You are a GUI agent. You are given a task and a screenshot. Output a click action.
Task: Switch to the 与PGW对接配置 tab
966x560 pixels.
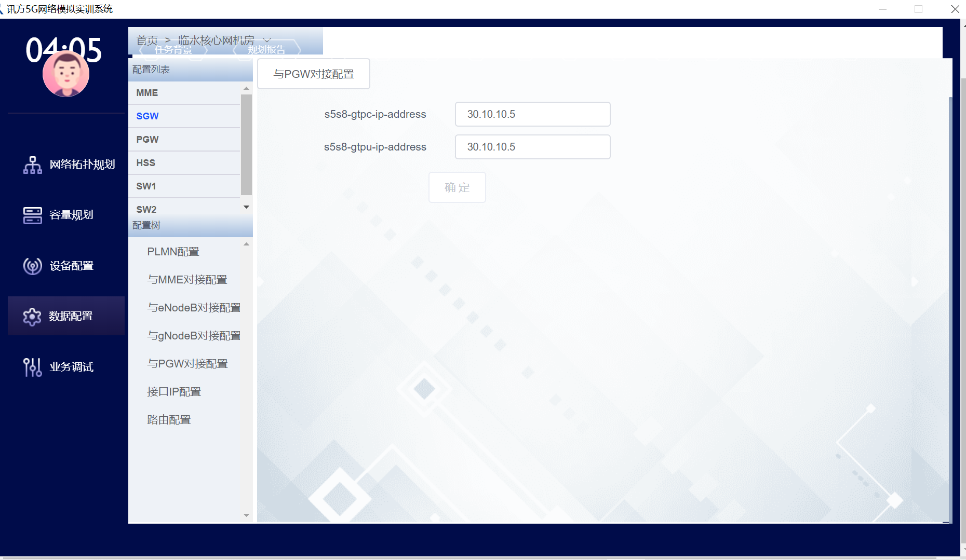[x=314, y=74]
